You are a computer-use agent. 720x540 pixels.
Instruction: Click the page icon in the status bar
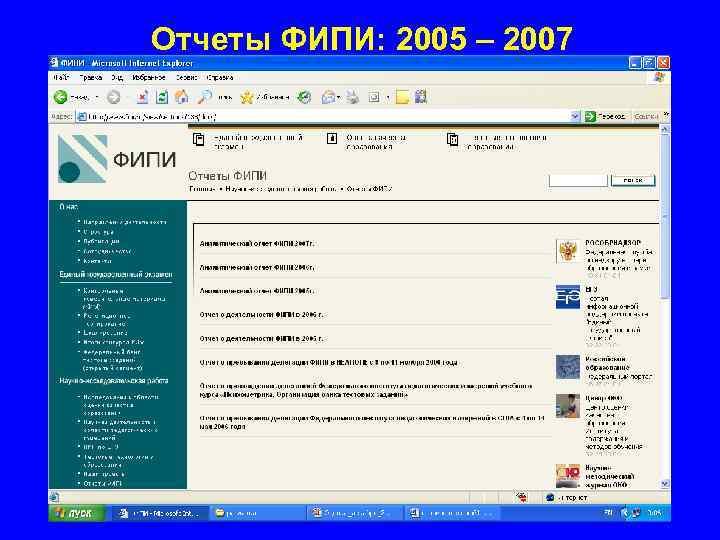point(54,497)
